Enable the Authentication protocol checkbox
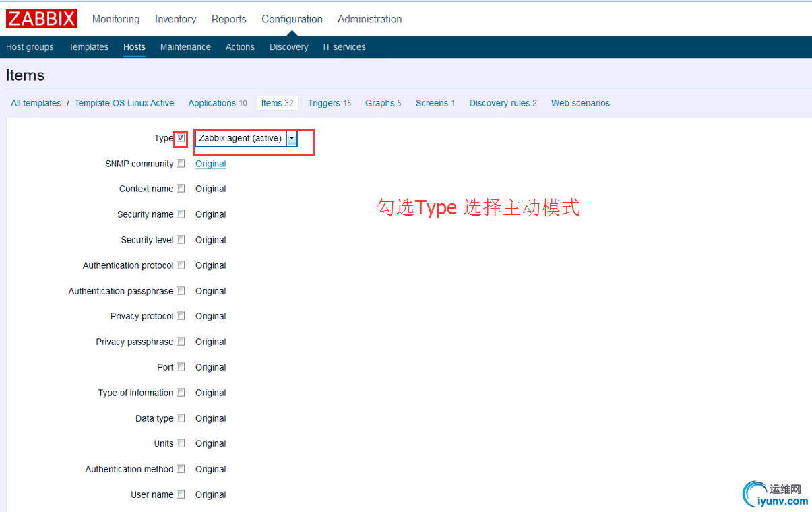This screenshot has width=812, height=512. pyautogui.click(x=181, y=265)
